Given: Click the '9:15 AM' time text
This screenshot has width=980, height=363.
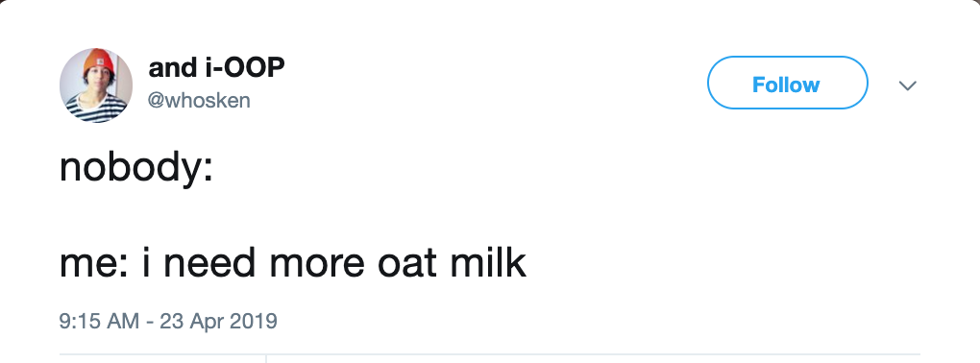Looking at the screenshot, I should pos(99,321).
